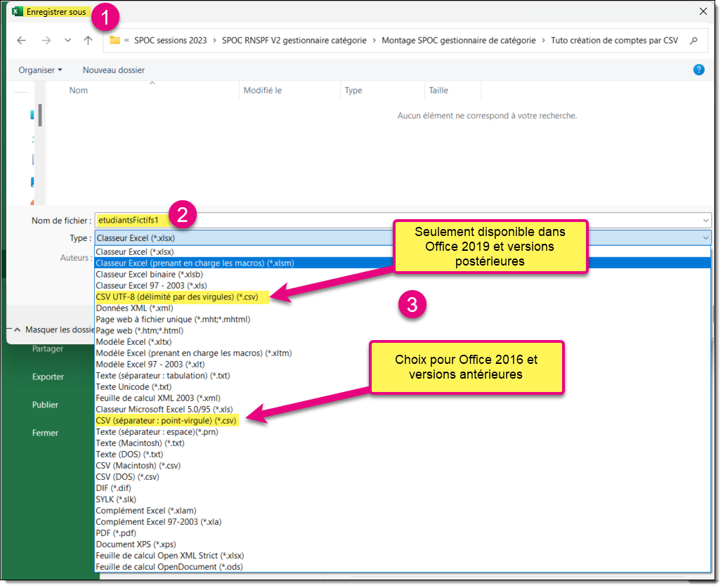
Task: Navigate to Montage SPOC gestionnaire de catégorie
Action: point(459,41)
